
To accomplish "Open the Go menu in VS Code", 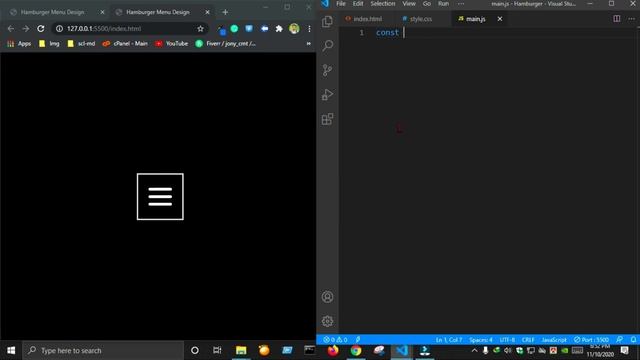I will tap(427, 4).
